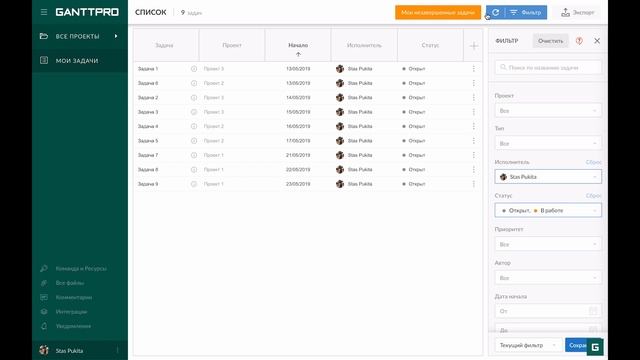Open calendar icon in the От date field

(593, 311)
